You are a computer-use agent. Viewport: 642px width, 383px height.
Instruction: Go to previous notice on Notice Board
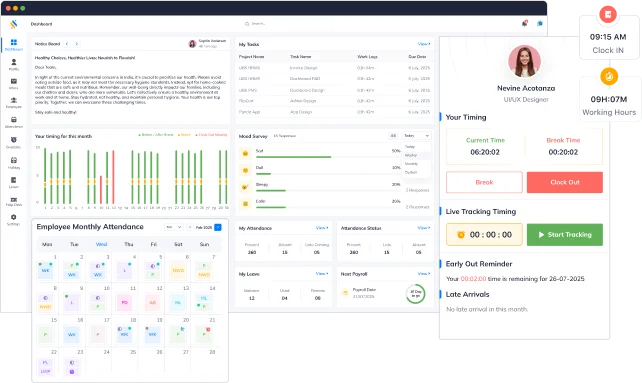[x=67, y=43]
